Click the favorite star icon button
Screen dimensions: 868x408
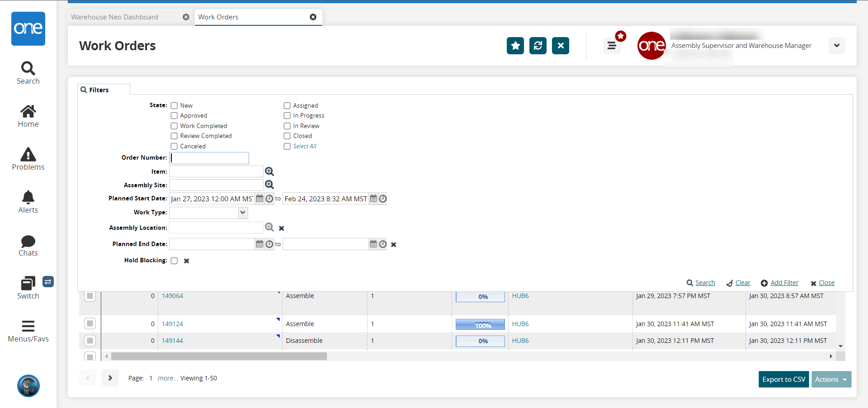pyautogui.click(x=515, y=46)
